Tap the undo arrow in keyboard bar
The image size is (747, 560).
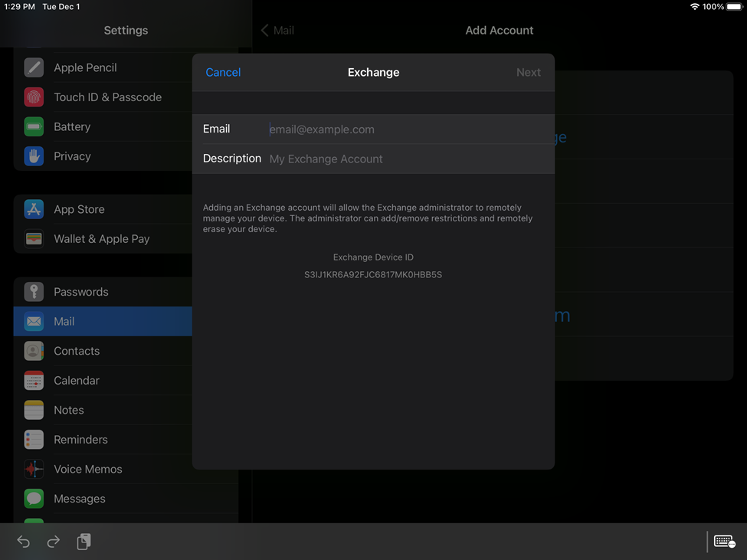[23, 542]
